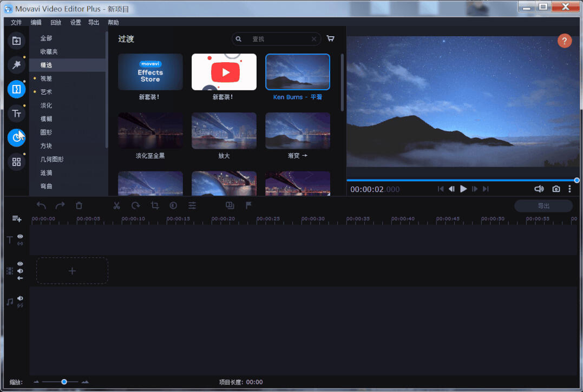Open the 文件 menu
583x392 pixels.
16,22
